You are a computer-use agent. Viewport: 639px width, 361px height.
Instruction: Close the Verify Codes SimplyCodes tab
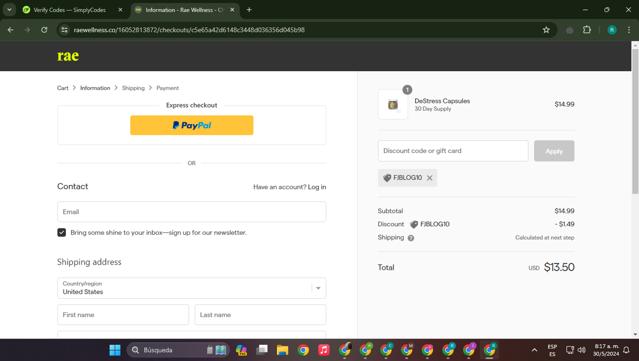tap(120, 10)
